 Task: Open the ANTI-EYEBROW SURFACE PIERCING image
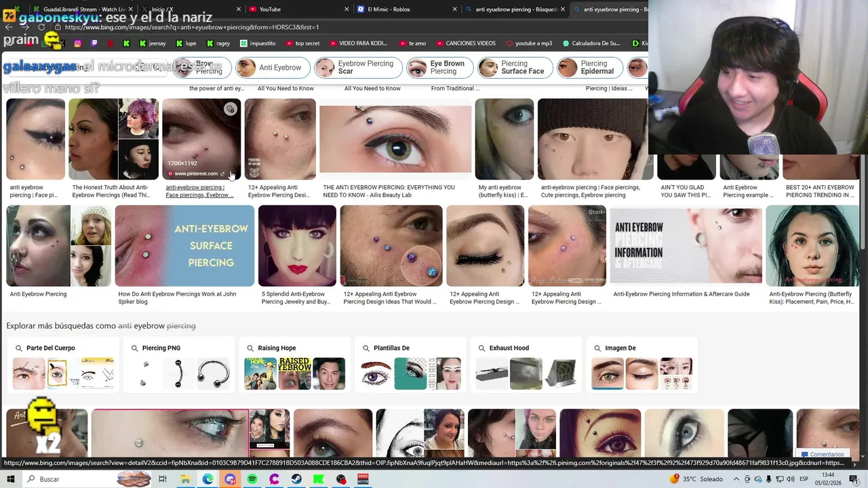coord(184,246)
